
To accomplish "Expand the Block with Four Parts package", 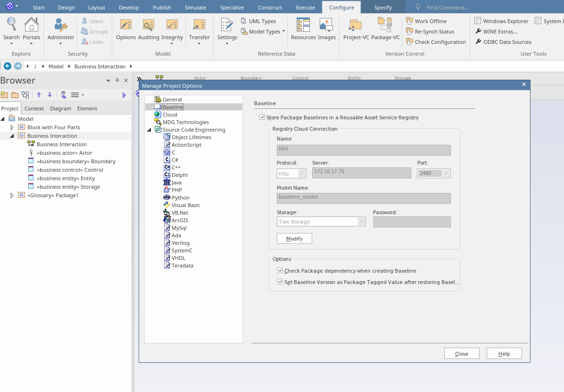I will (12, 127).
